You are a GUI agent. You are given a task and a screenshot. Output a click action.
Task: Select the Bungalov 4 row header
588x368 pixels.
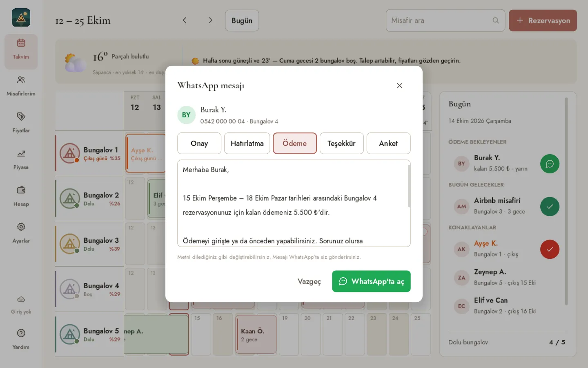coord(90,289)
